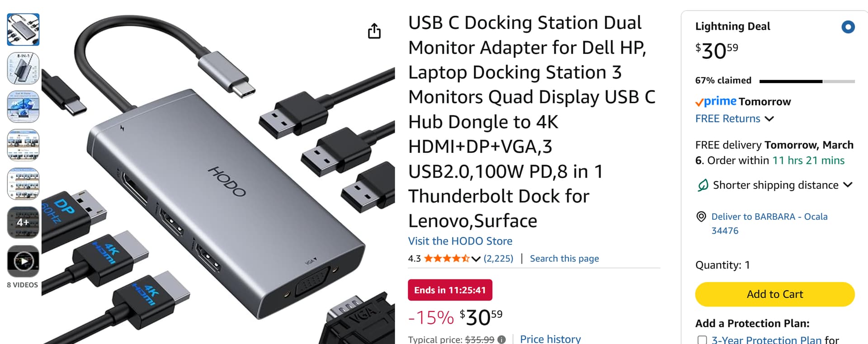Select the Lightning Deal radio button
Image resolution: width=868 pixels, height=344 pixels.
pos(848,27)
